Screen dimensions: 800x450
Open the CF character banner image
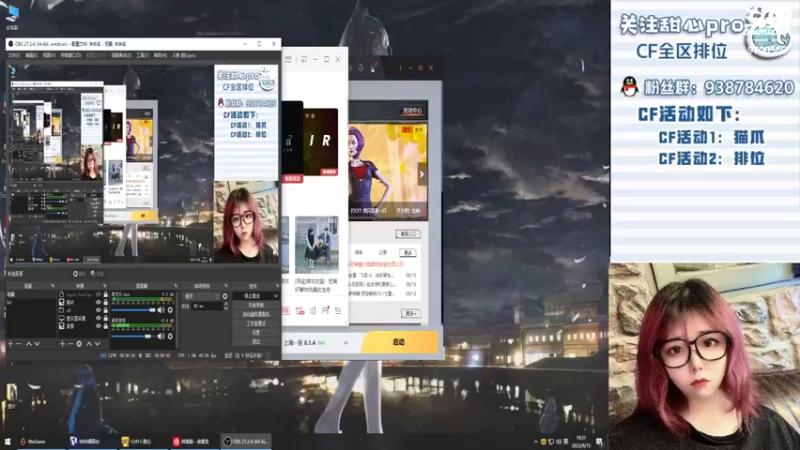(388, 172)
